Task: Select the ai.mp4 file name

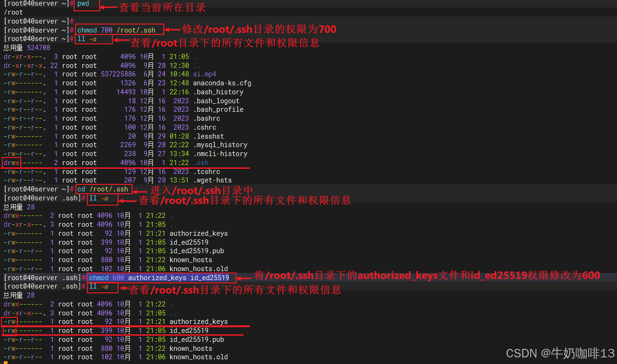Action: pyautogui.click(x=204, y=74)
